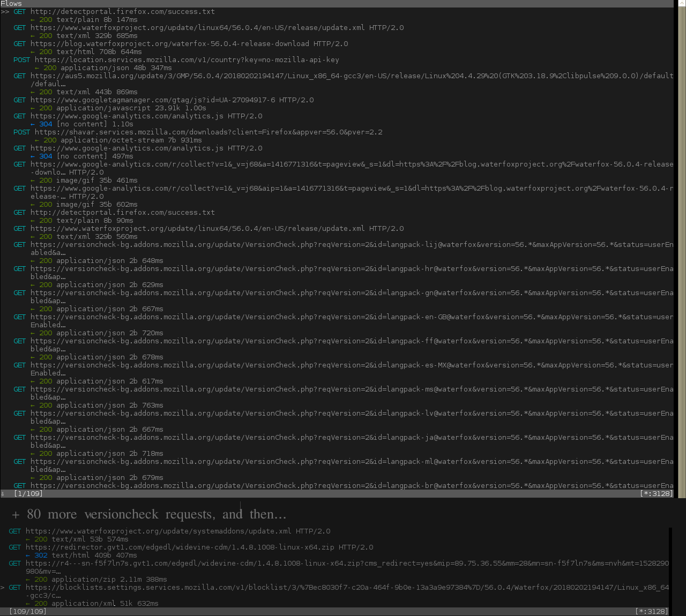Click the response line "200 text/plain 8b 147ms"

pos(84,19)
